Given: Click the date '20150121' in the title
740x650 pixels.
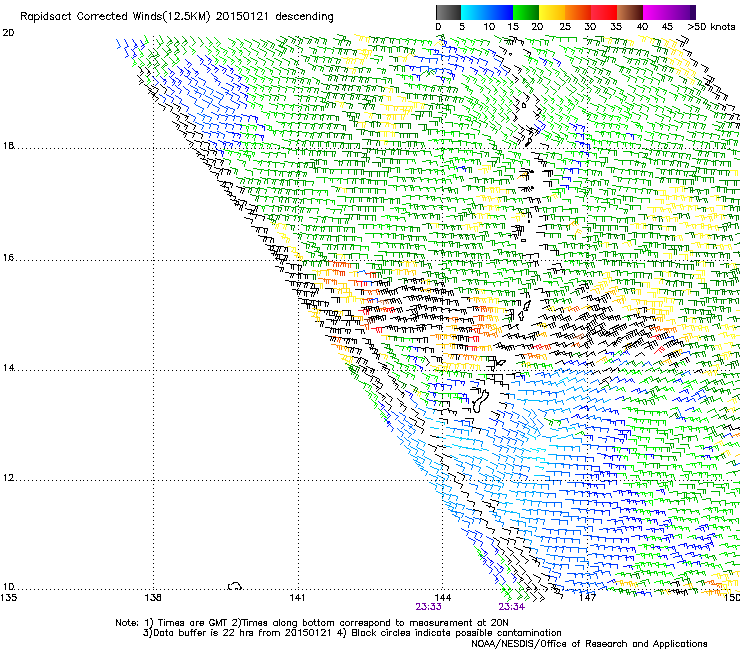Looking at the screenshot, I should pos(242,17).
